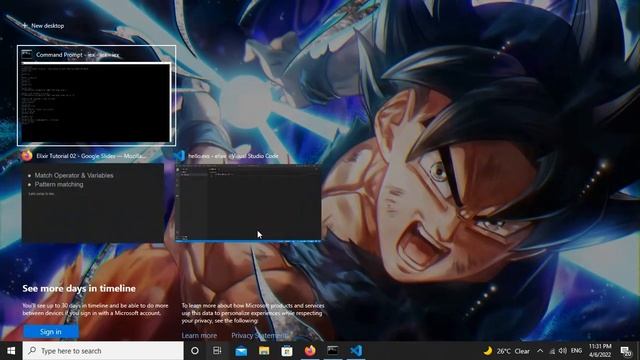
Task: Open File Explorer on the taskbar
Action: pyautogui.click(x=264, y=351)
